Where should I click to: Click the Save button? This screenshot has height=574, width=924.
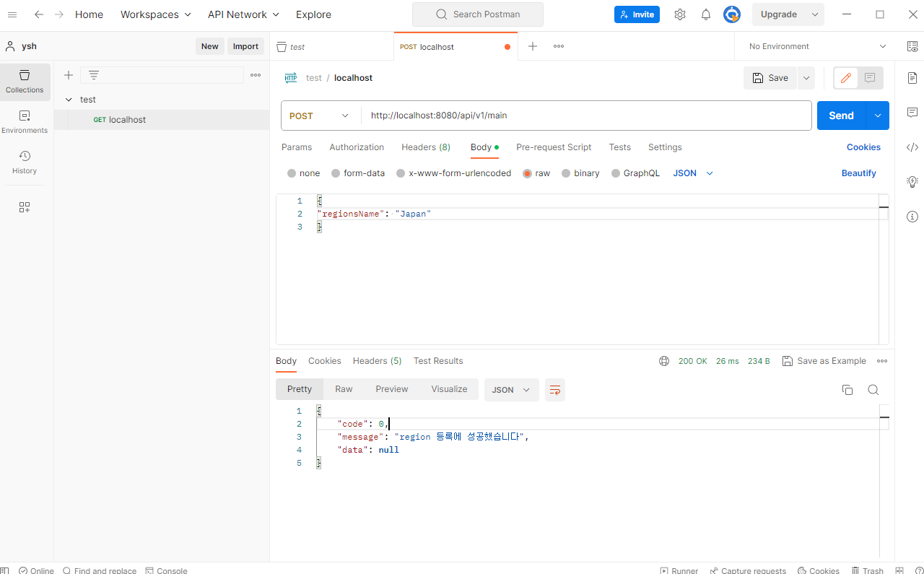(x=770, y=78)
